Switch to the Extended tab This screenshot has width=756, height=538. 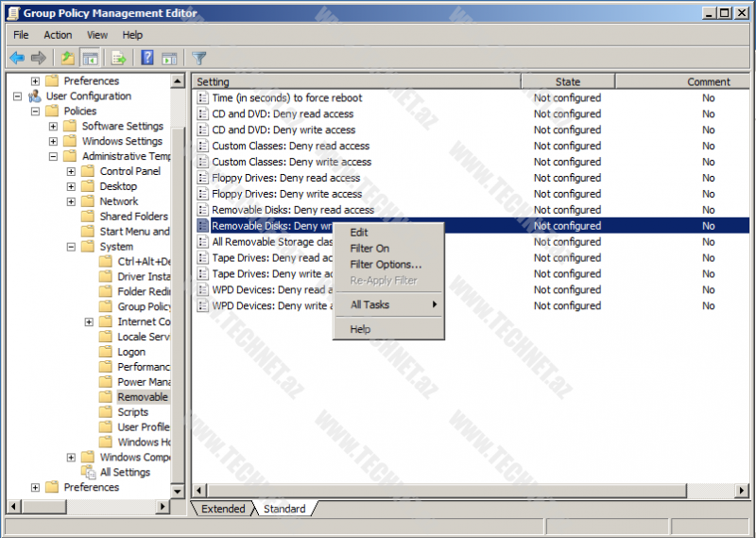pyautogui.click(x=223, y=509)
